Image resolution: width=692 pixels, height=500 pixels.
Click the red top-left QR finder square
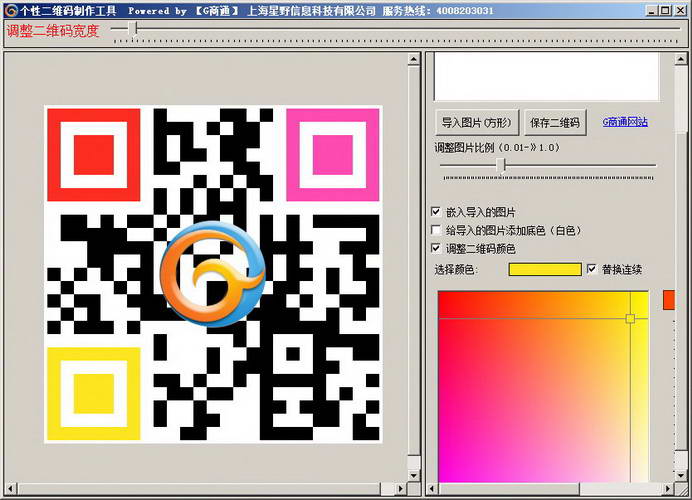[94, 154]
